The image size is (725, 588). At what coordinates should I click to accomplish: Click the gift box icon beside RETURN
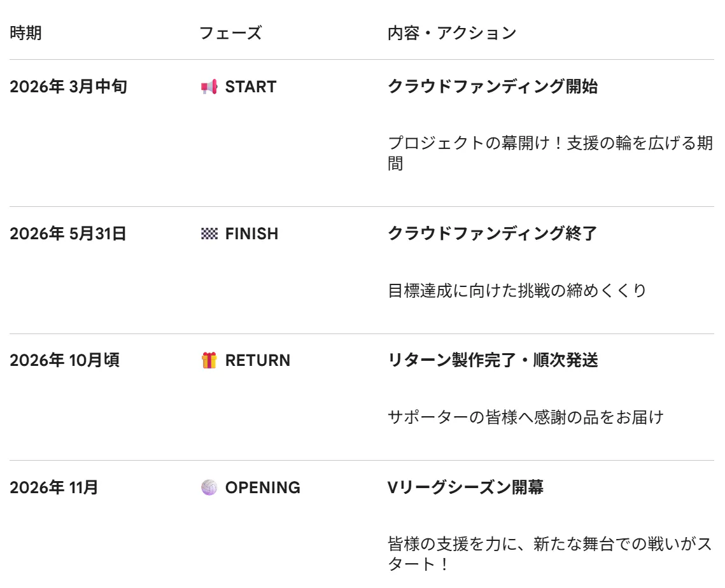209,361
